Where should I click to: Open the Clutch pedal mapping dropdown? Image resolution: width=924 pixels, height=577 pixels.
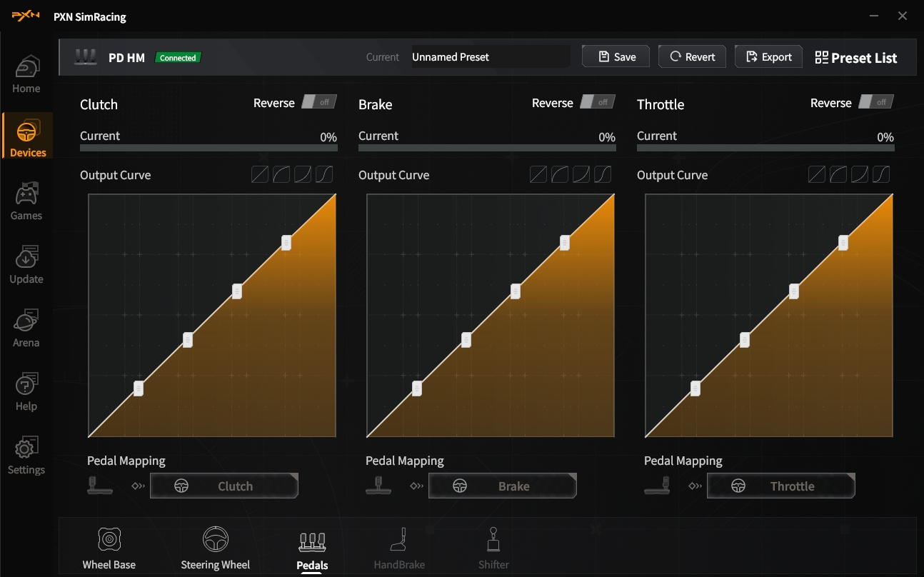pos(224,486)
